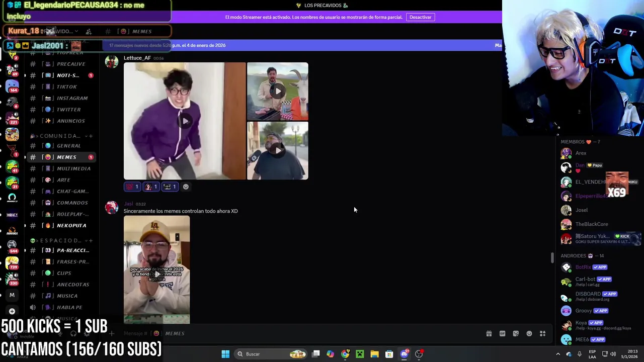Viewport: 644px width, 362px height.
Task: Toggle the second reaction on Lettuce_AF's post
Action: (x=151, y=187)
